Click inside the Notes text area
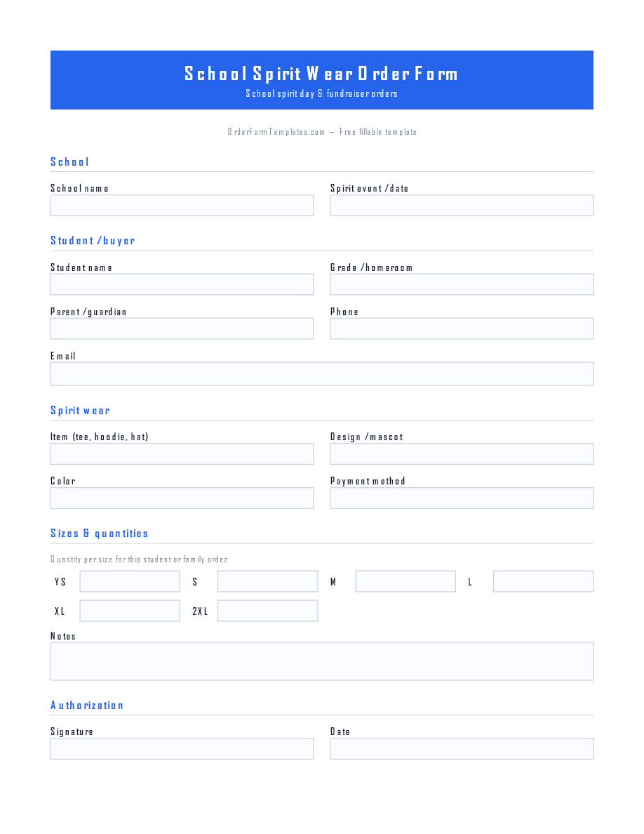 [321, 661]
